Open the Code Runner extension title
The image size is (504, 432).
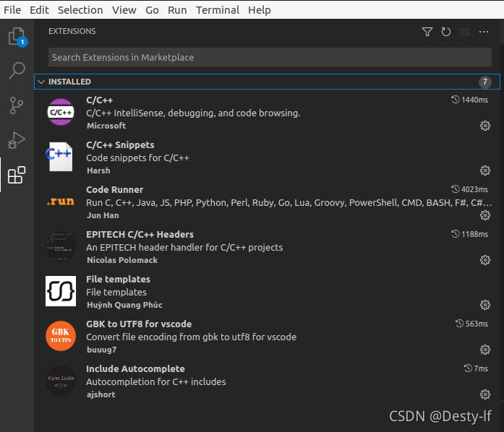point(115,189)
